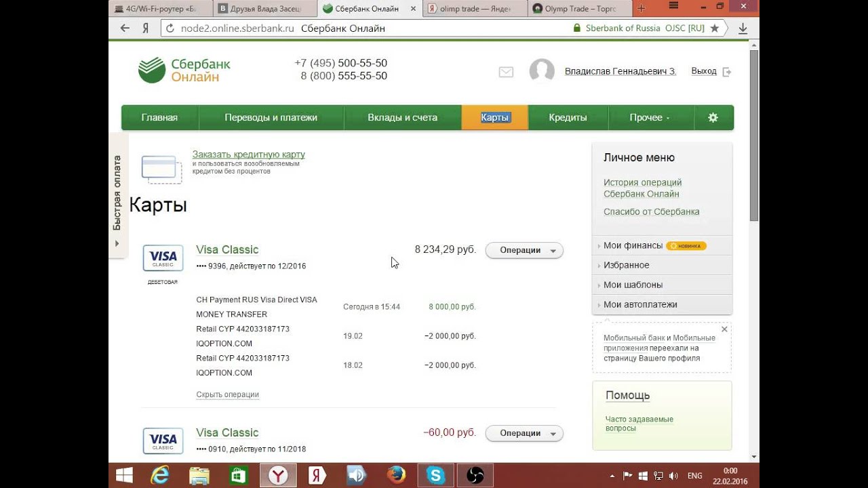The height and width of the screenshot is (488, 868).
Task: Expand Мои финансы in the personal menu
Action: tap(662, 245)
